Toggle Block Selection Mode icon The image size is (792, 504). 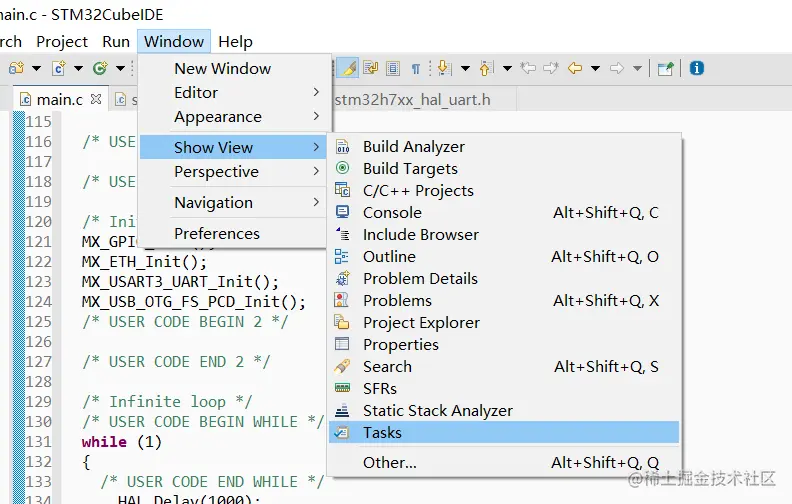pos(393,68)
